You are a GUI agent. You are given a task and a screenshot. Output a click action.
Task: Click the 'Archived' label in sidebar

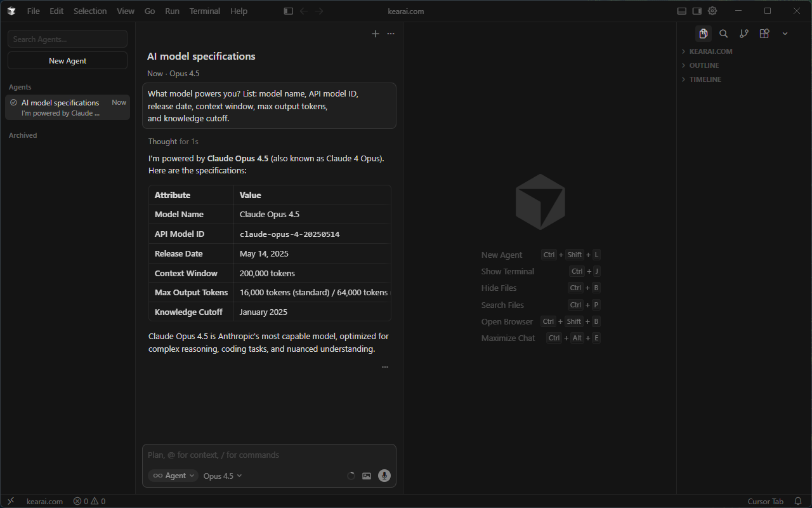(23, 135)
